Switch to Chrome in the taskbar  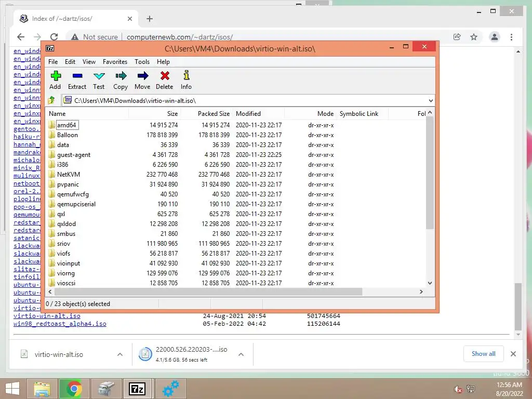point(74,389)
